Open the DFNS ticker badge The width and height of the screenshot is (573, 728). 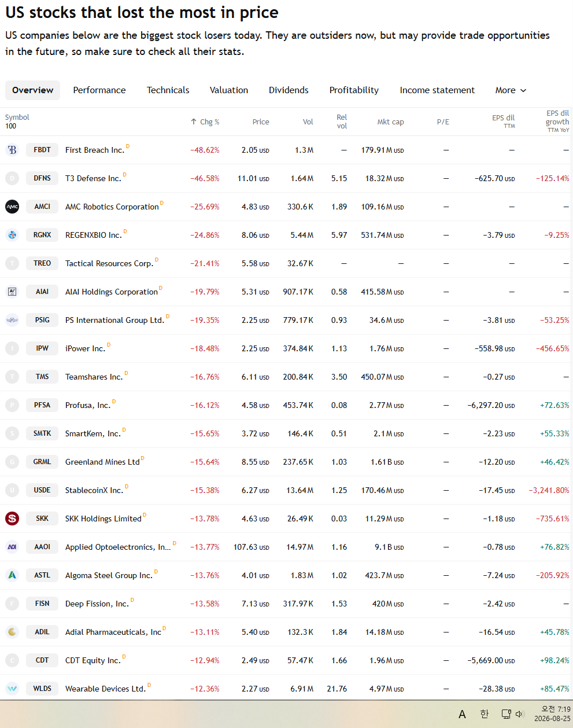point(42,178)
